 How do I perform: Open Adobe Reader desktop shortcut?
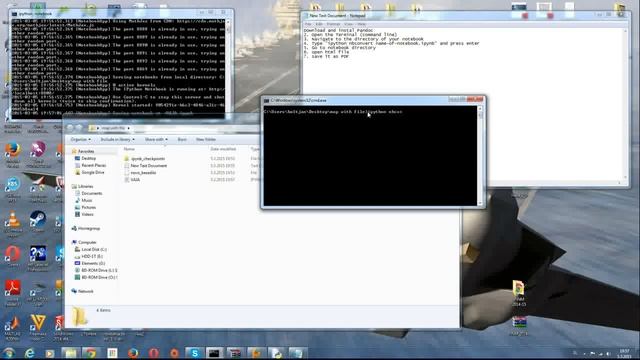13,288
